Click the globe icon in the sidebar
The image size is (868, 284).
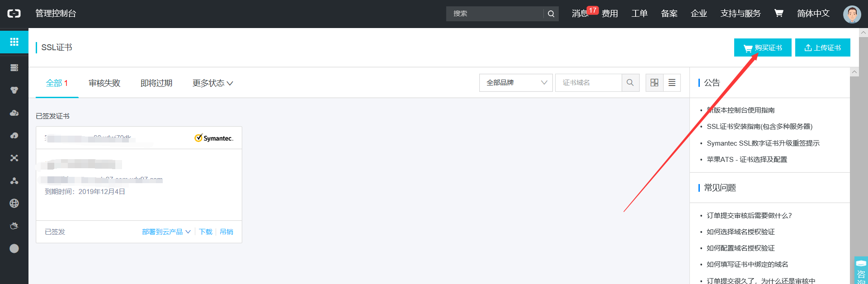14,204
